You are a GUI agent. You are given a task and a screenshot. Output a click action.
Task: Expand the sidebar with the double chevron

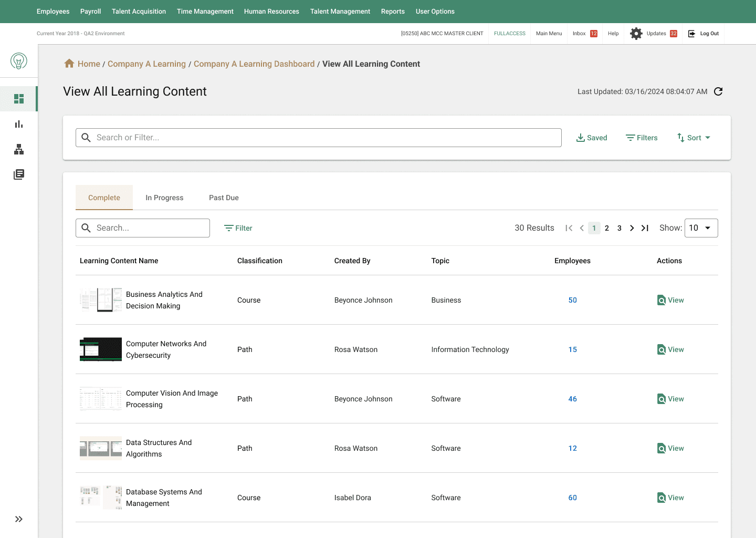(19, 519)
